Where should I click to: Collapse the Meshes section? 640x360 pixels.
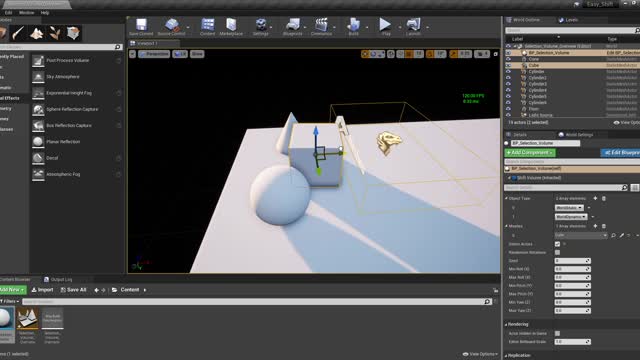[x=507, y=226]
